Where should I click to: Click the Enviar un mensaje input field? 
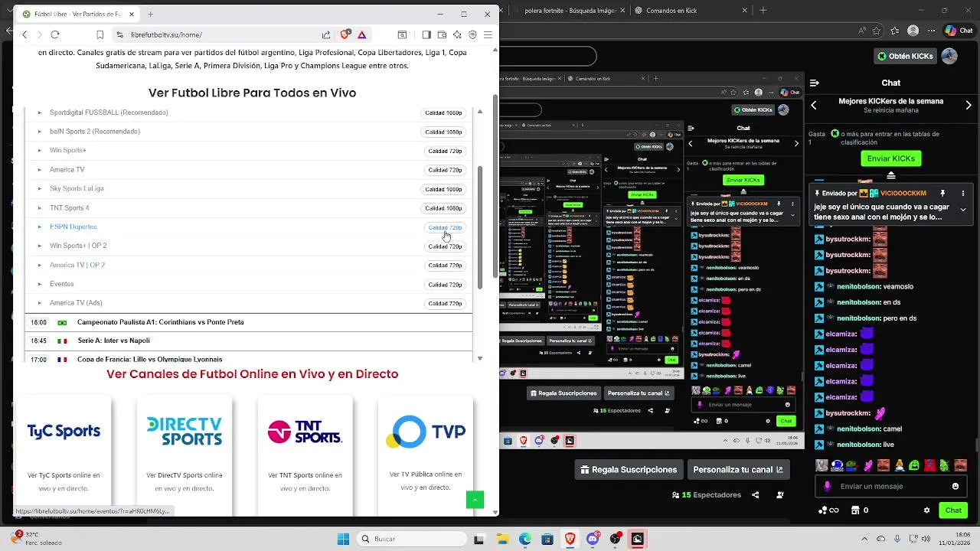(892, 486)
